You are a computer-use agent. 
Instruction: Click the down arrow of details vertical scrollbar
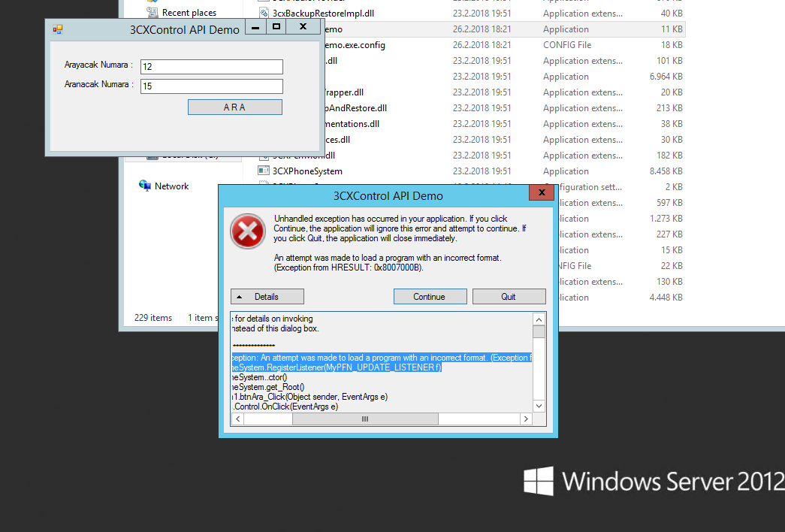tap(539, 406)
